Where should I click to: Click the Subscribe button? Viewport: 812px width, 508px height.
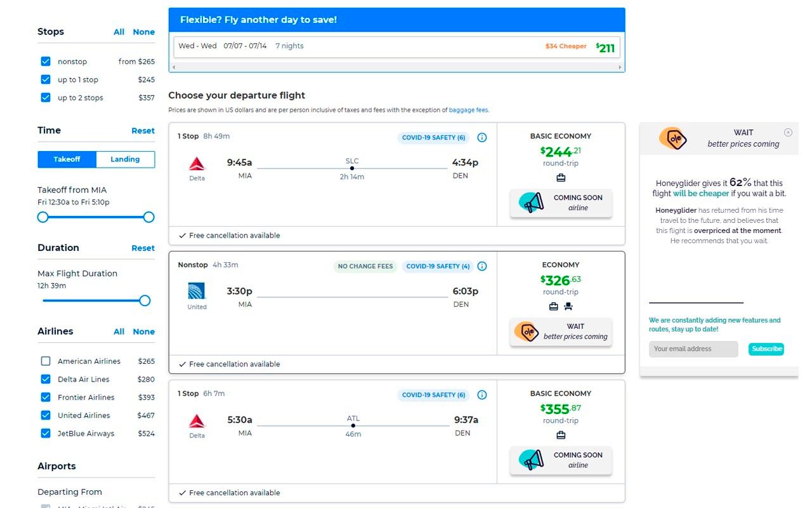pyautogui.click(x=766, y=349)
